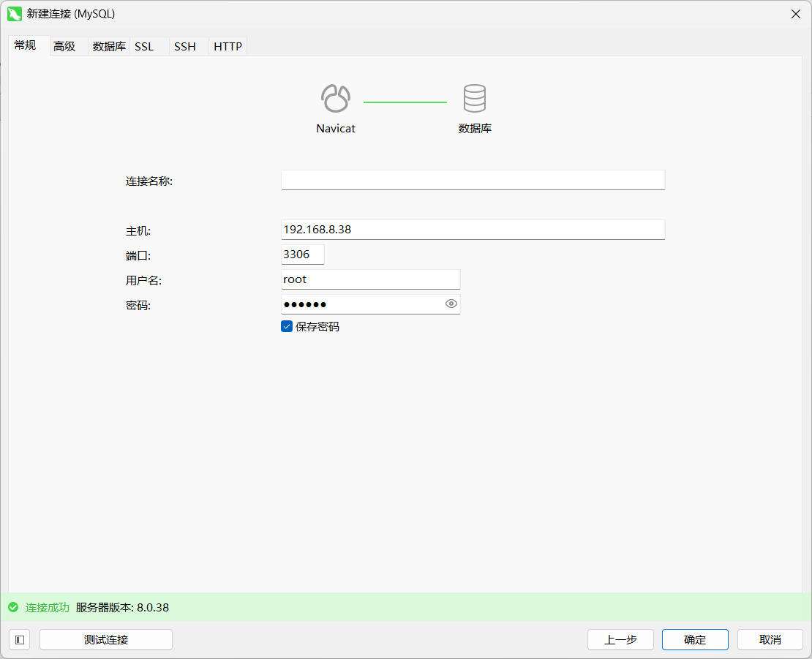
Task: Select the SSL tab
Action: pyautogui.click(x=144, y=46)
